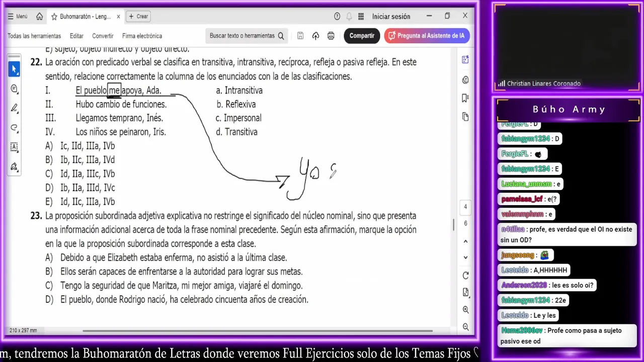Image resolution: width=644 pixels, height=362 pixels.
Task: Click chat username Homa2006cv
Action: coord(522,330)
